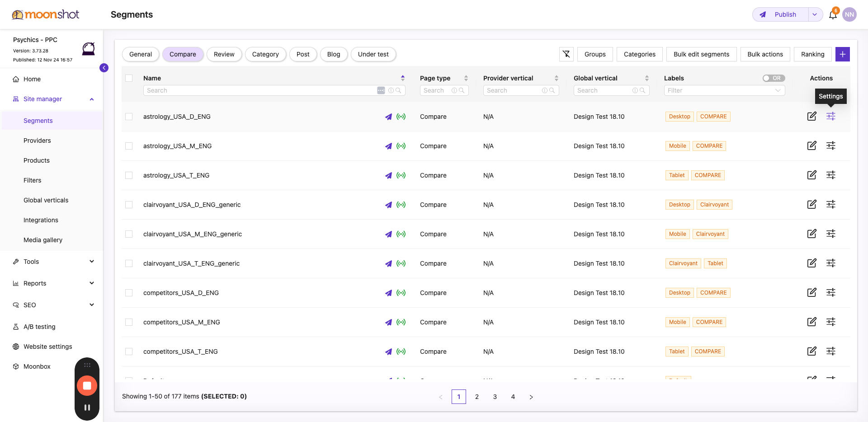
Task: Open settings for clairvoyant_USA_T_ENG_generic
Action: (831, 263)
